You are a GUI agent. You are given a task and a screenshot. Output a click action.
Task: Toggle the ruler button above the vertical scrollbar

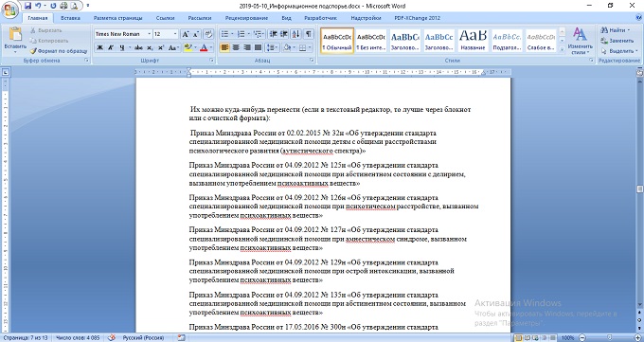(x=639, y=72)
